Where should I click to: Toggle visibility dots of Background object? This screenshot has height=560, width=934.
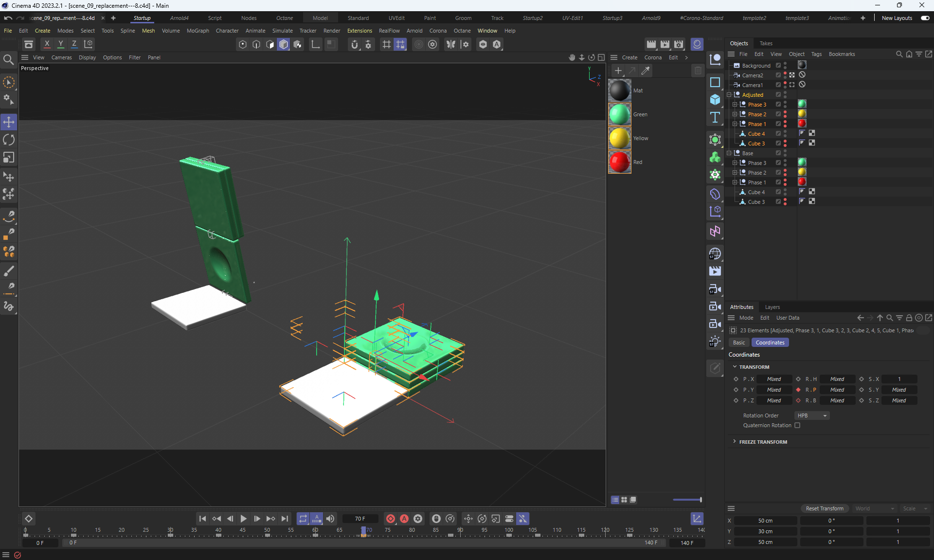785,65
